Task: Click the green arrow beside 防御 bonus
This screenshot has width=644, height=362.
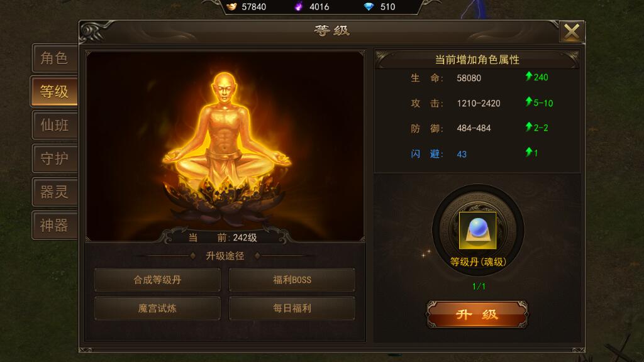Action: [x=529, y=127]
